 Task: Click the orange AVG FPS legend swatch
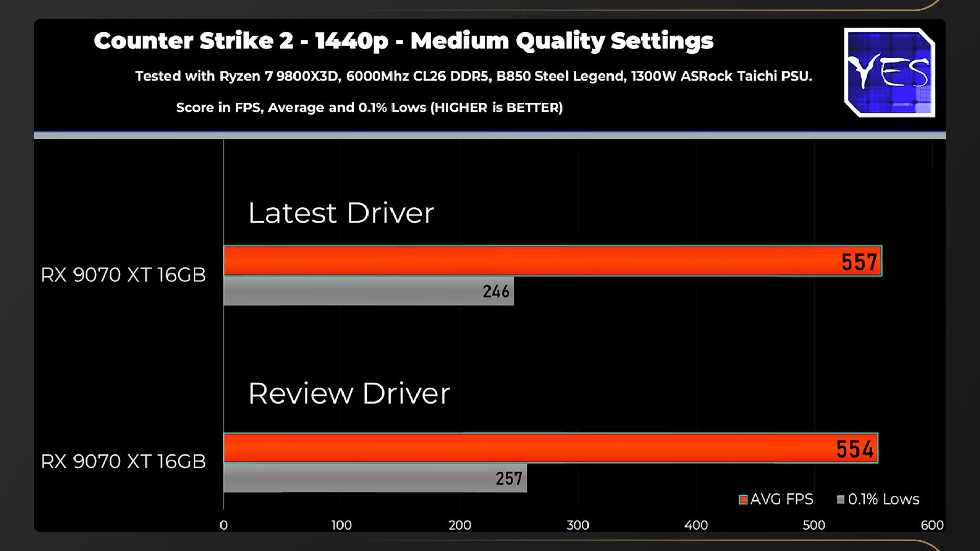point(743,499)
